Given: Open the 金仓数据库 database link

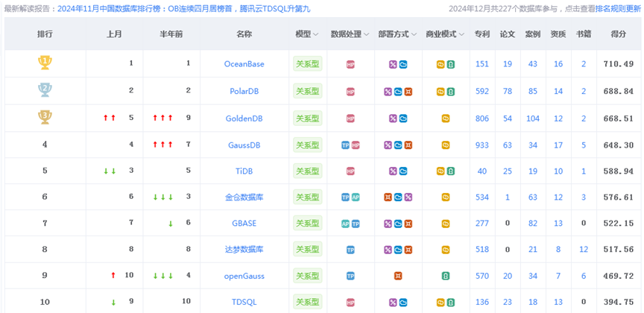Looking at the screenshot, I should tap(244, 197).
